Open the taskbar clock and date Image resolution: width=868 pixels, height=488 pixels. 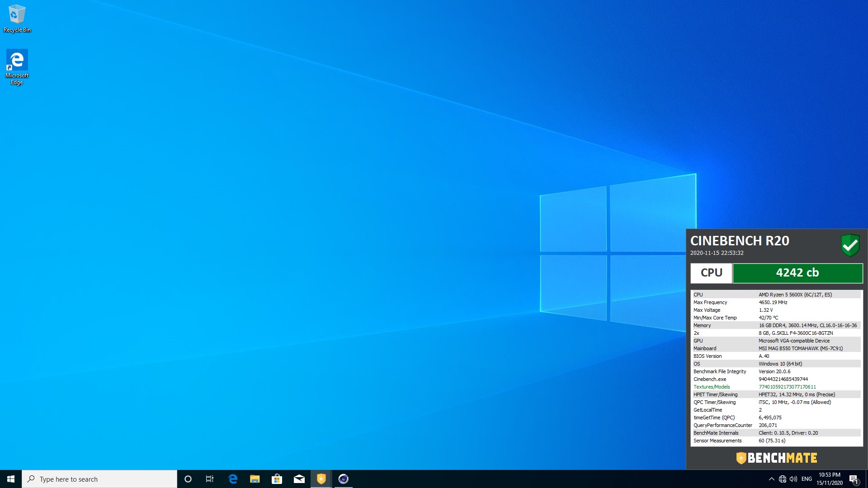coord(830,479)
